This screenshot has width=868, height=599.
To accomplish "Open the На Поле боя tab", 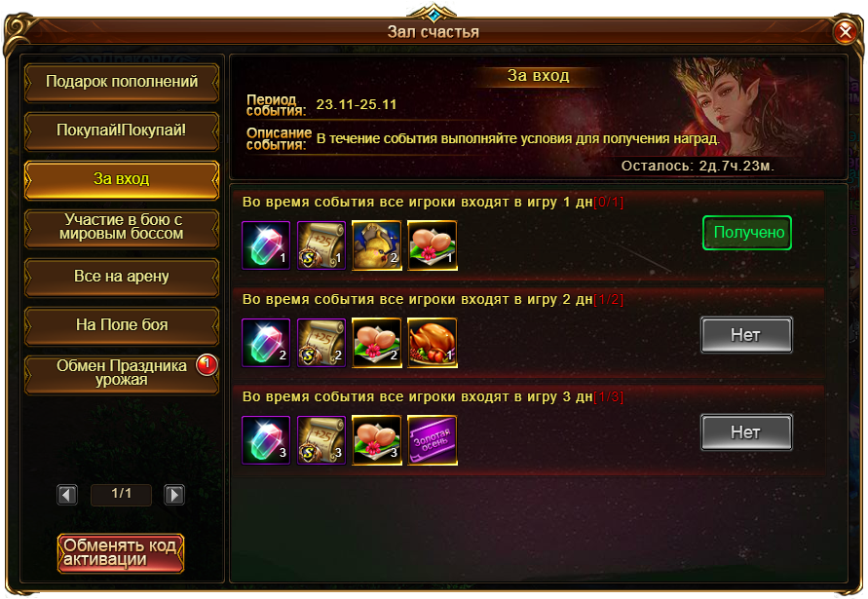I will coord(122,325).
